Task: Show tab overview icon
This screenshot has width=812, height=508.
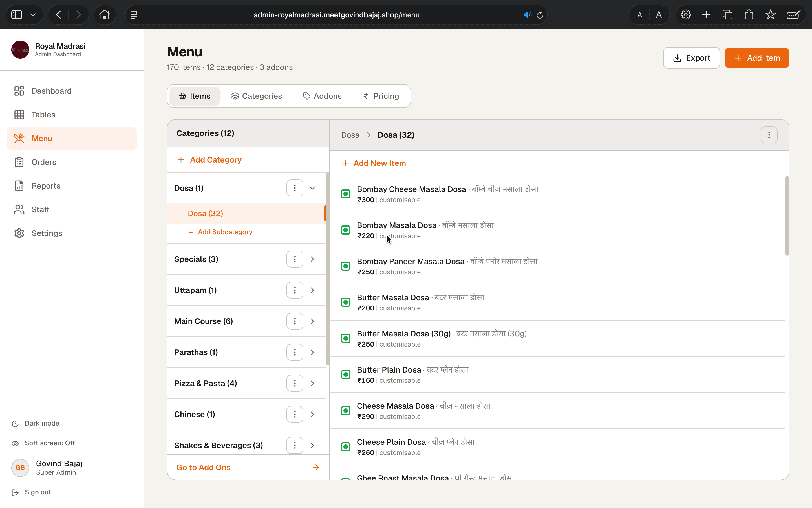Action: 727,15
